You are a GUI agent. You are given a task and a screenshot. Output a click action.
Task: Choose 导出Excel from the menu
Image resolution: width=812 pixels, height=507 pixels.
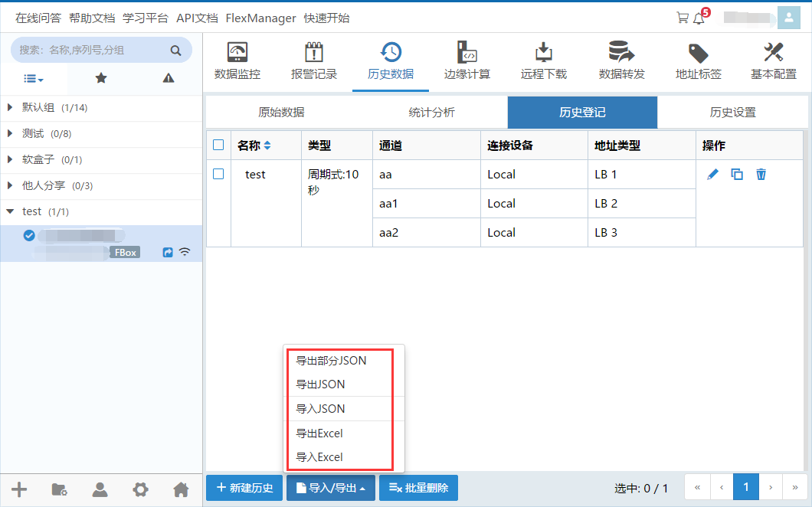[x=319, y=433]
